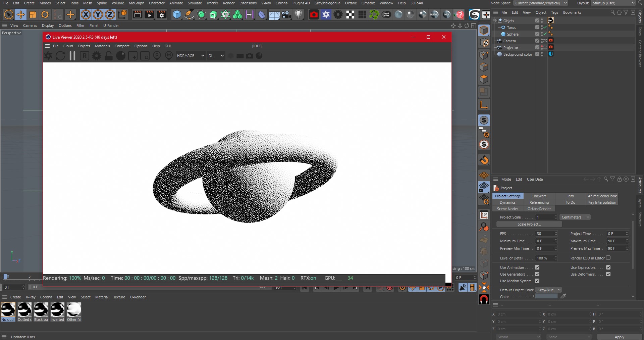
Task: Open the MoGraph menu
Action: (136, 3)
